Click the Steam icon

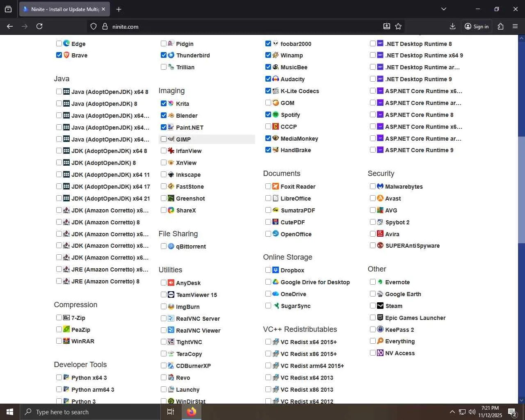point(380,306)
